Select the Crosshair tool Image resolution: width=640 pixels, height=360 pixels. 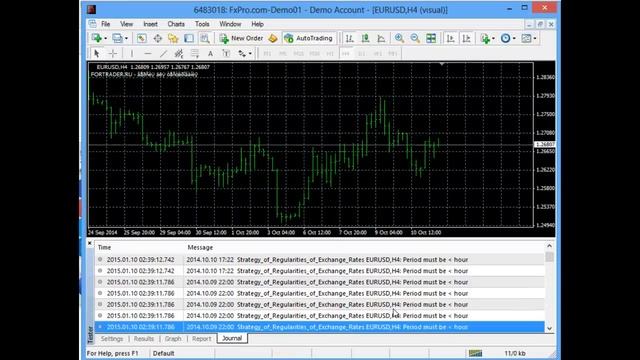113,53
